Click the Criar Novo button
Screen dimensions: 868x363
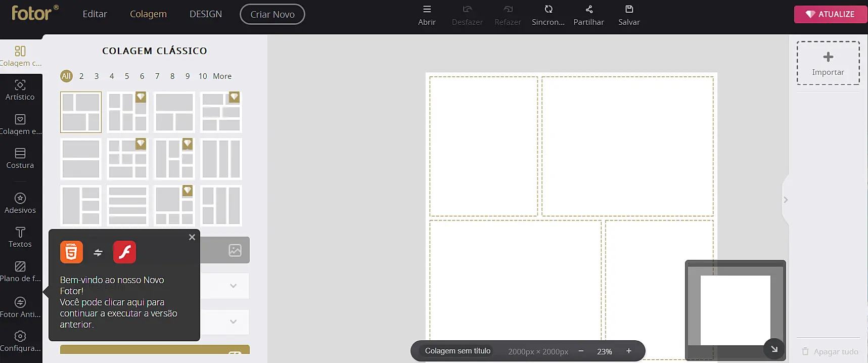(272, 14)
